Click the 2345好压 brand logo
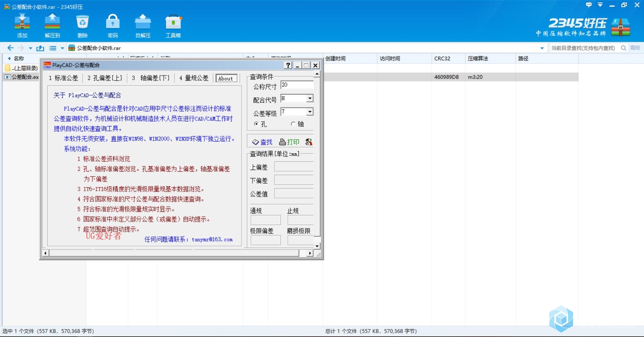Screen dimensions: 644x337 [583, 27]
